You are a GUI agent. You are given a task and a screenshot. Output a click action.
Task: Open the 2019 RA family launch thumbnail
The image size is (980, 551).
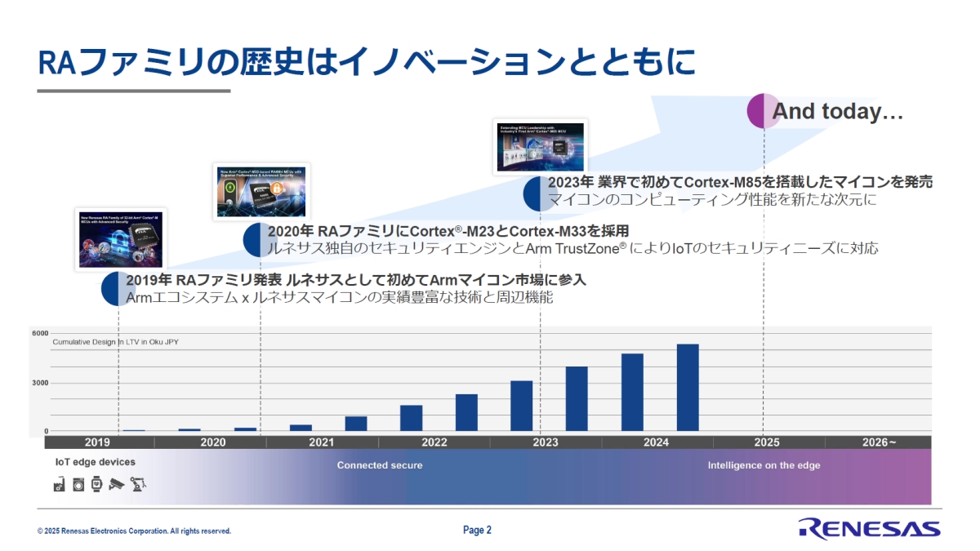click(119, 239)
